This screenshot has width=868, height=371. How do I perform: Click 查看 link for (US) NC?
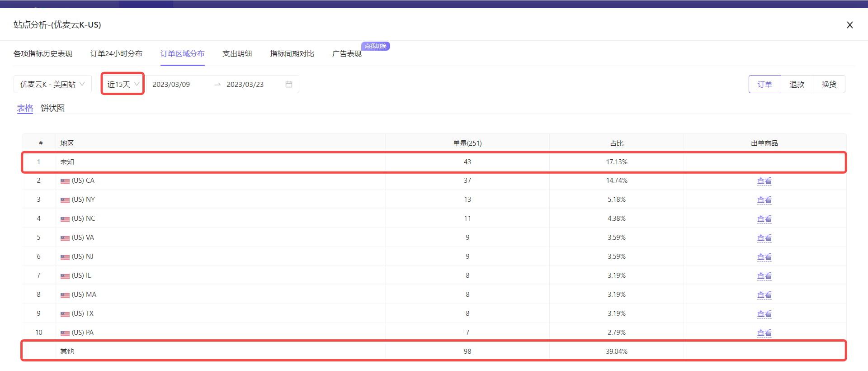point(764,219)
